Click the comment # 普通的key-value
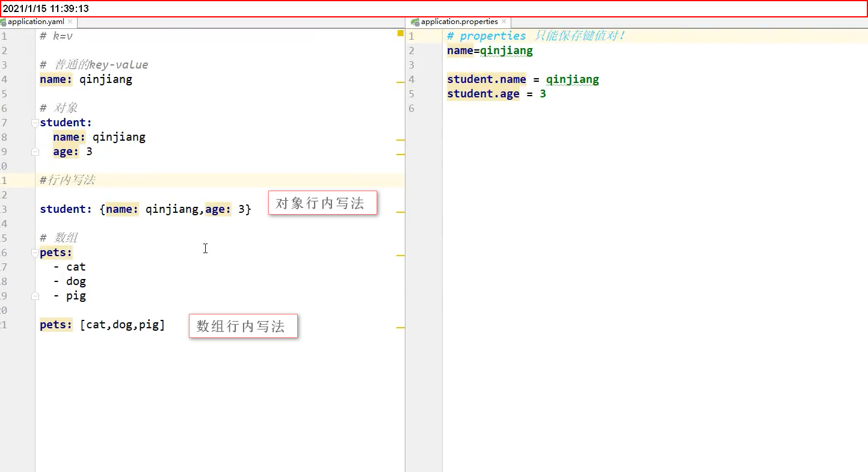 click(94, 65)
